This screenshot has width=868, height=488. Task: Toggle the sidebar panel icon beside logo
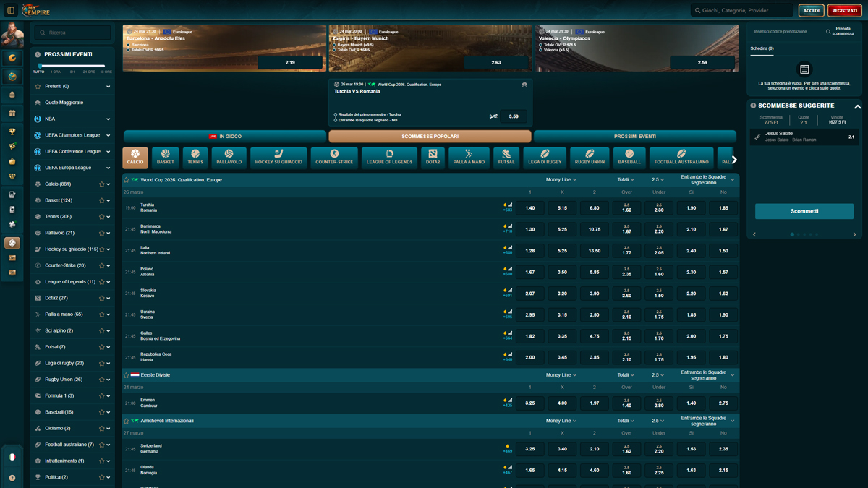pos(11,11)
